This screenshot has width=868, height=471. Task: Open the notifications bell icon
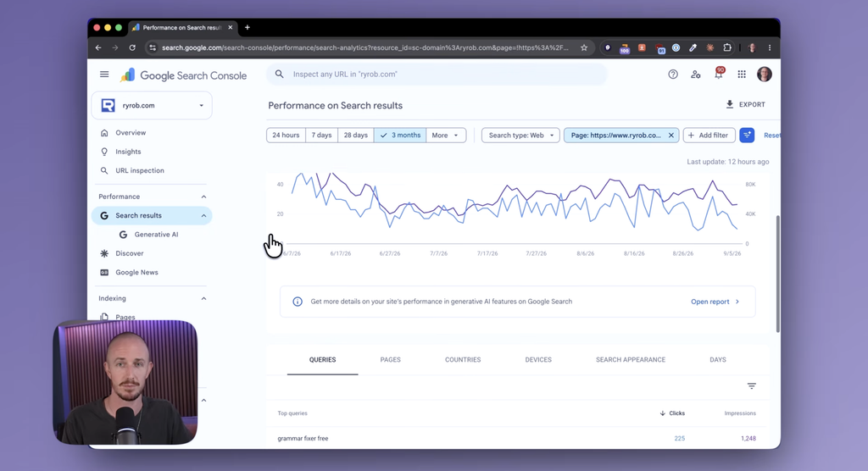(719, 75)
